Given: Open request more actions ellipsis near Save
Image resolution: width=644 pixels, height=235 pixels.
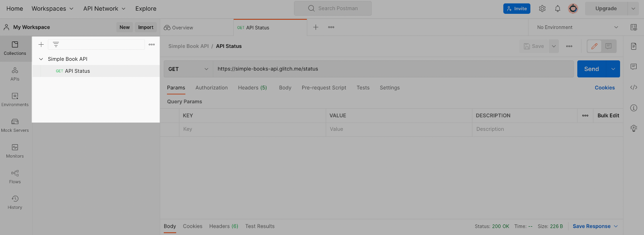Looking at the screenshot, I should [569, 46].
